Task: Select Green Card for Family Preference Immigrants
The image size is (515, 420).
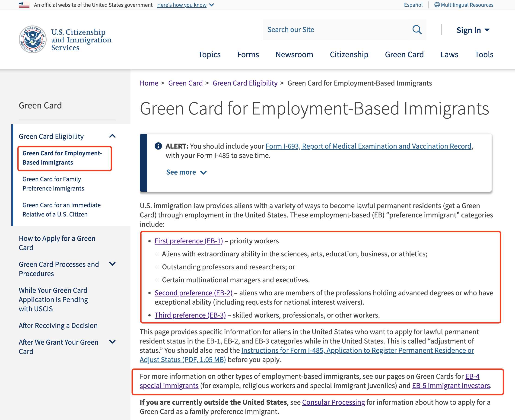Action: 53,184
